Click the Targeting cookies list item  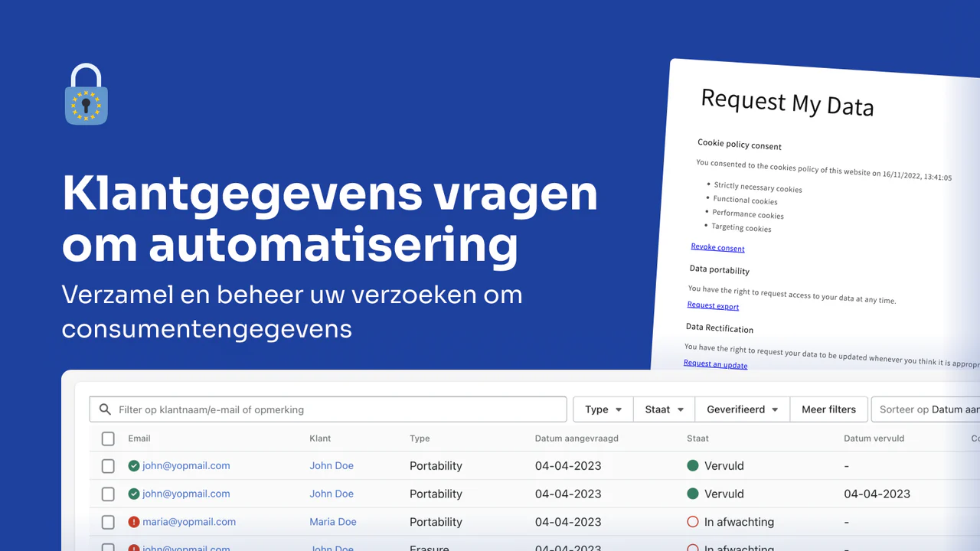pyautogui.click(x=741, y=227)
